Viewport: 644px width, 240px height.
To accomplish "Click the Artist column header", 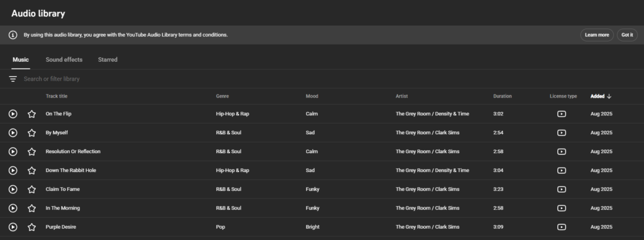I will 402,96.
